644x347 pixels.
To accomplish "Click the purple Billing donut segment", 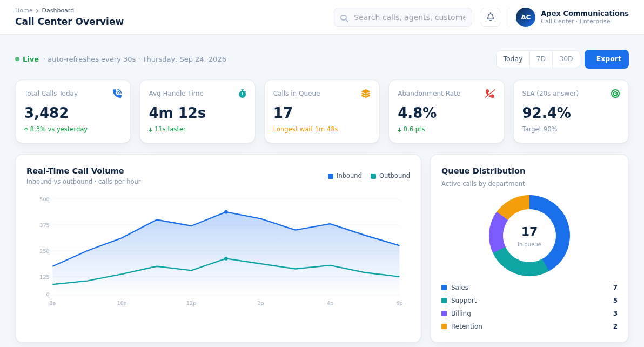I will coord(497,232).
